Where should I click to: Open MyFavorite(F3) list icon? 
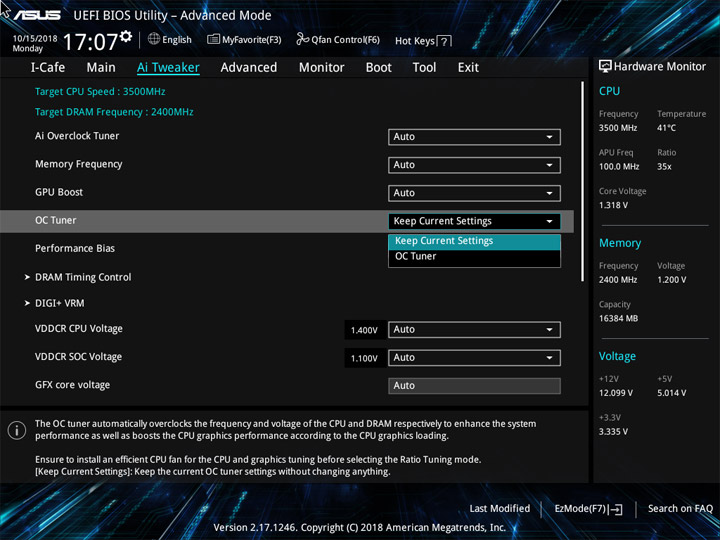coord(213,39)
